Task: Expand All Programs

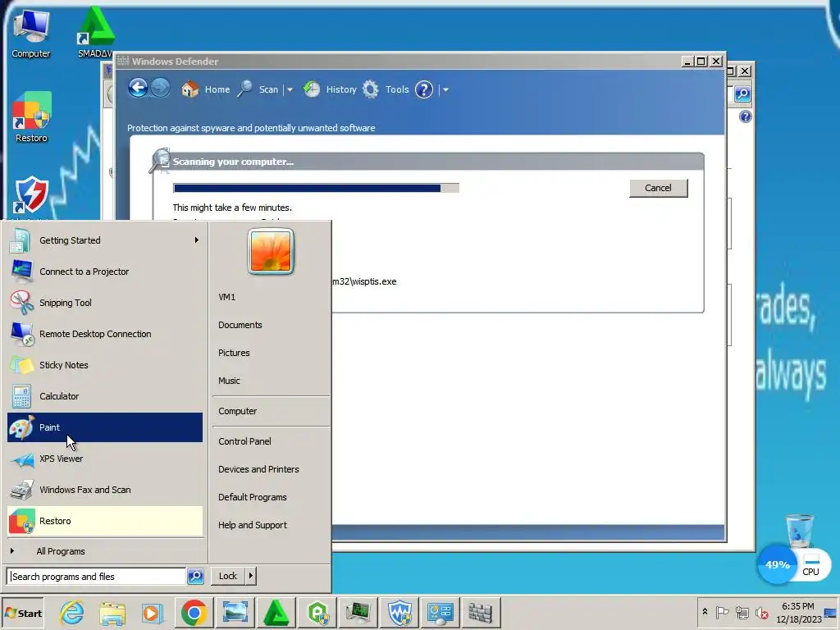Action: click(x=105, y=551)
